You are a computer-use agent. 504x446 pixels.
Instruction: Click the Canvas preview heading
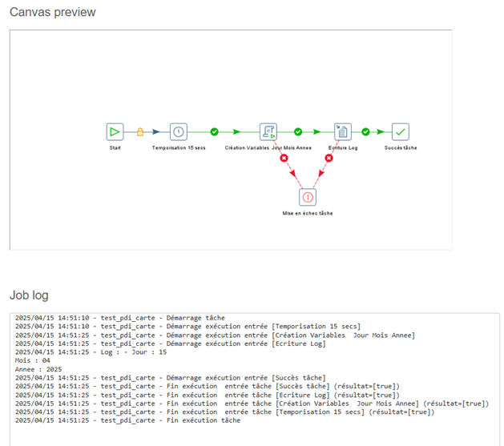(x=53, y=12)
